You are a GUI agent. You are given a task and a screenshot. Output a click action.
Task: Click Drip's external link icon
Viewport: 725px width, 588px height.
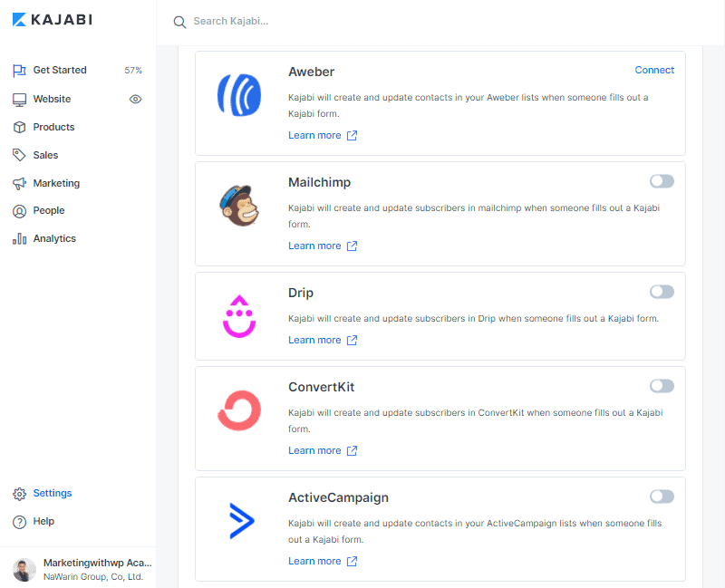[x=352, y=341]
